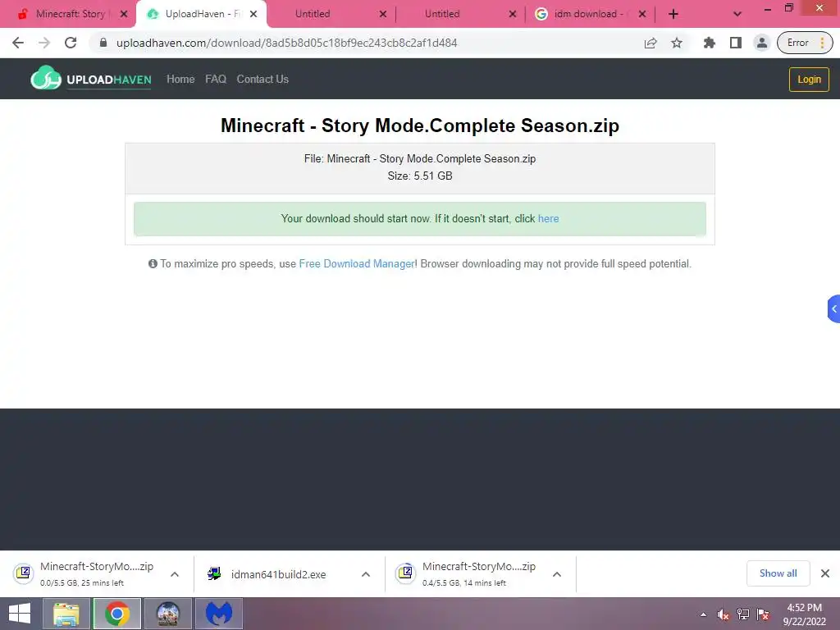Close the Minecraft: Story tab

[125, 15]
